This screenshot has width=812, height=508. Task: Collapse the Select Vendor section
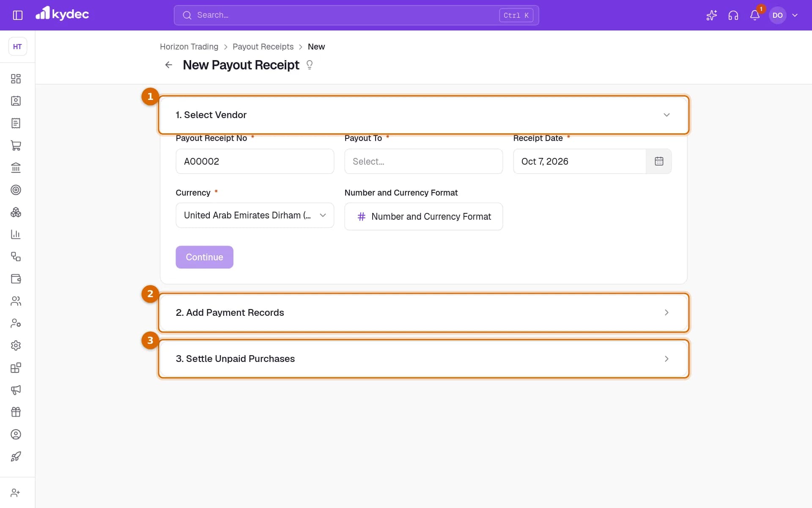coord(424,115)
